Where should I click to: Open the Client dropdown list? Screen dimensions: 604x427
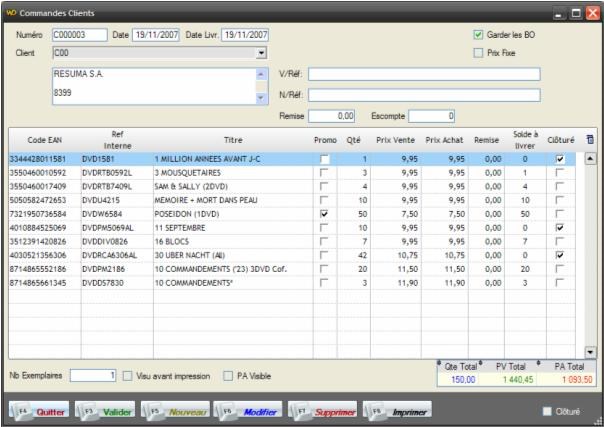(x=262, y=53)
